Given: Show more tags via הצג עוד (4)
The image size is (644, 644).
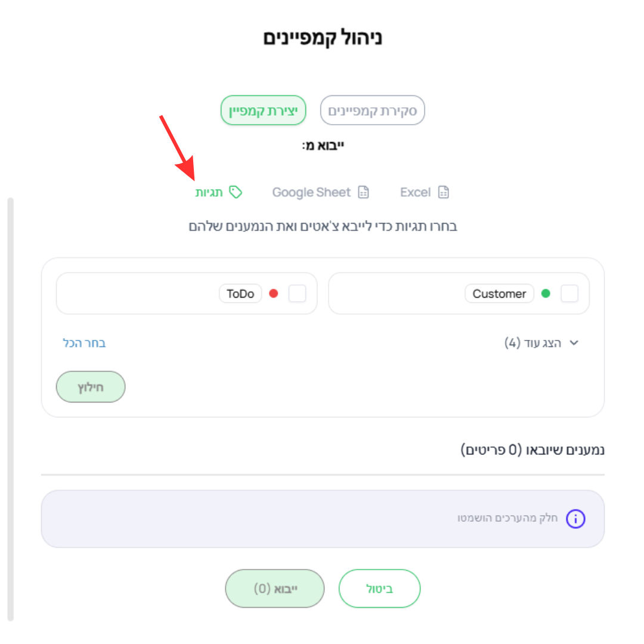Looking at the screenshot, I should pyautogui.click(x=541, y=342).
